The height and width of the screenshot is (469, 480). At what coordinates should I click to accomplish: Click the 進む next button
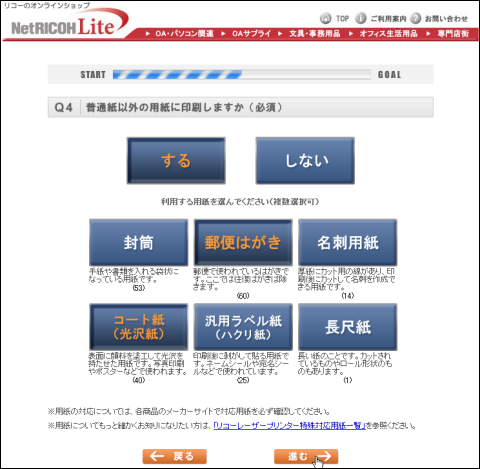pyautogui.click(x=306, y=456)
